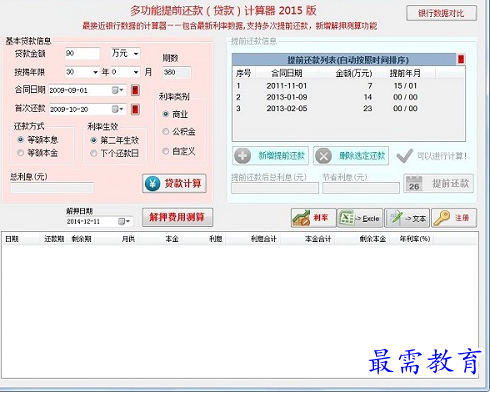Open the months dropdown before 月
Viewport: 490px width, 393px height.
pyautogui.click(x=136, y=72)
